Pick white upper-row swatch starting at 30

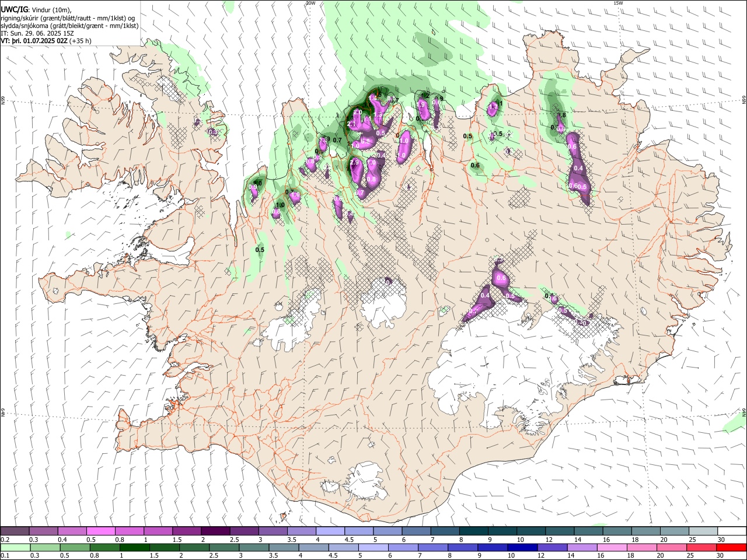point(732,531)
